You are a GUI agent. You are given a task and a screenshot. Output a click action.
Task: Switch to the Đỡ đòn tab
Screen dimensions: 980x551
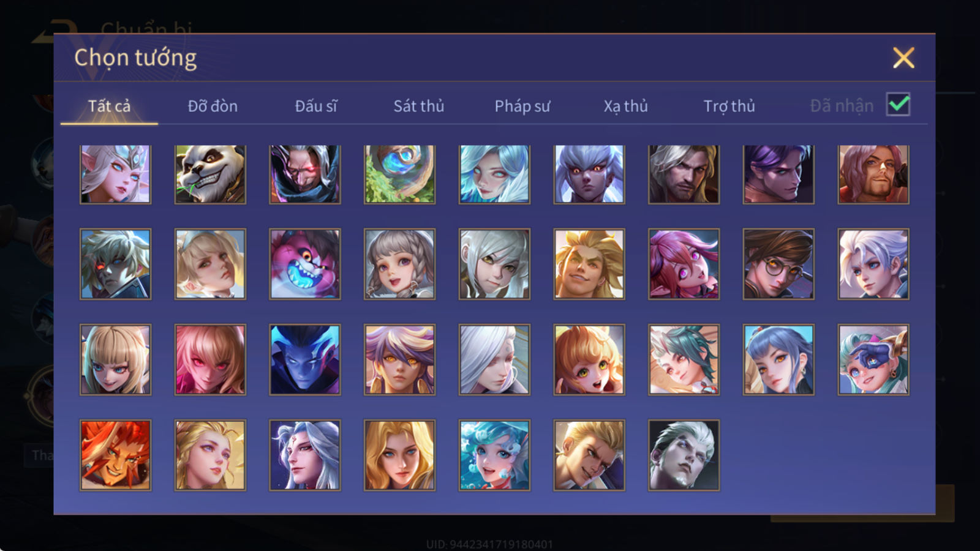point(213,106)
